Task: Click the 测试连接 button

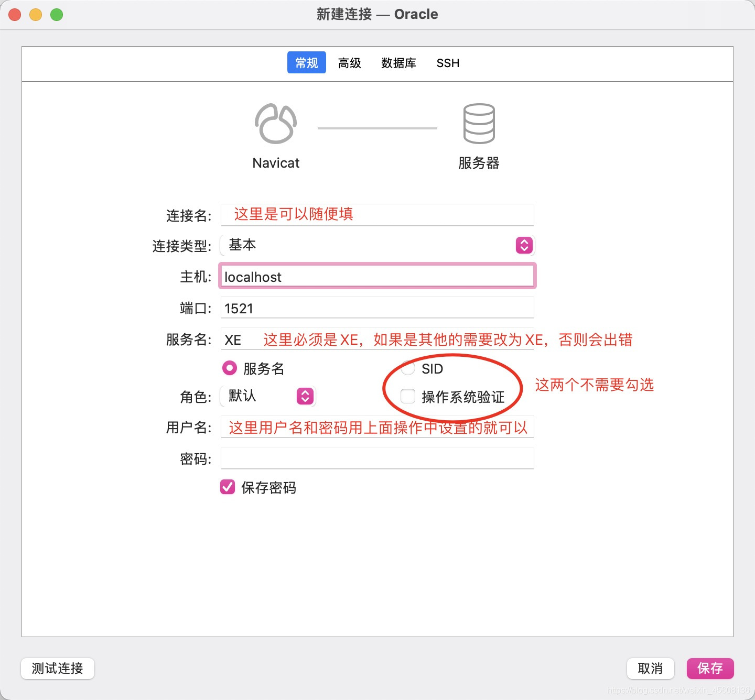Action: pyautogui.click(x=57, y=669)
